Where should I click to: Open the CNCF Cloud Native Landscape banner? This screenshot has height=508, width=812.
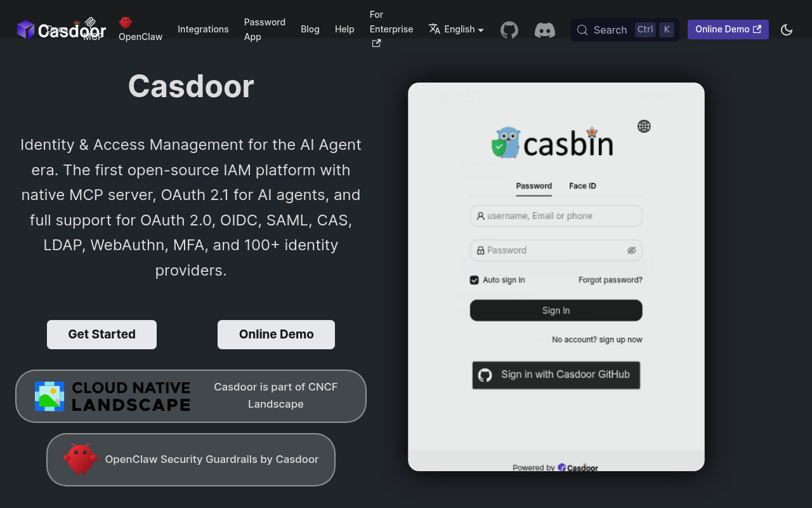(x=191, y=396)
